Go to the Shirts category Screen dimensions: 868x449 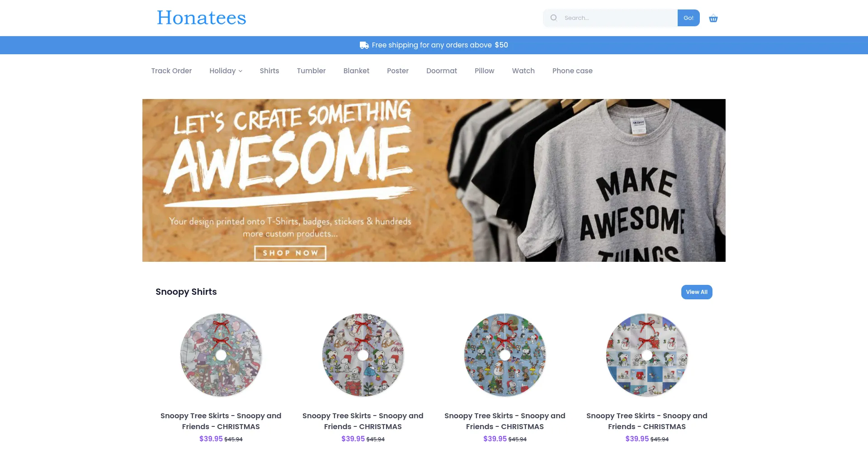269,71
